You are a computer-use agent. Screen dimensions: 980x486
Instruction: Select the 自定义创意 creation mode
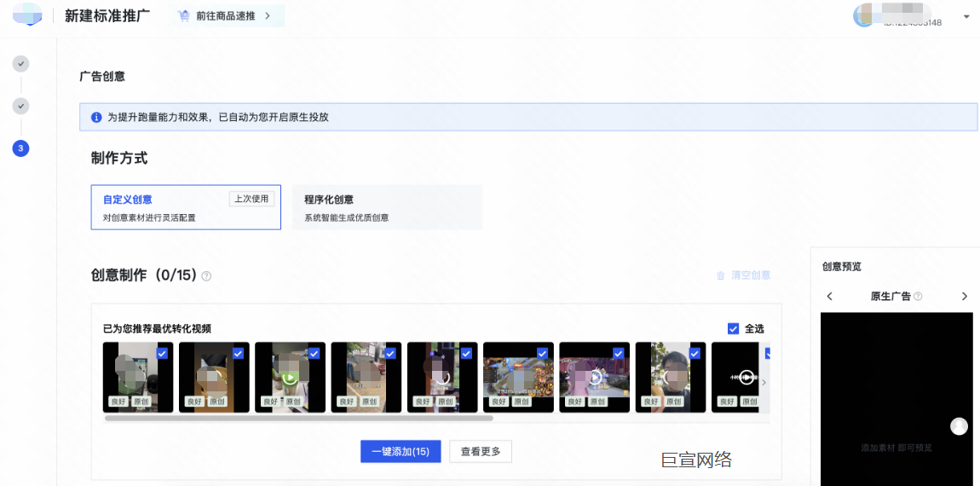pyautogui.click(x=186, y=207)
